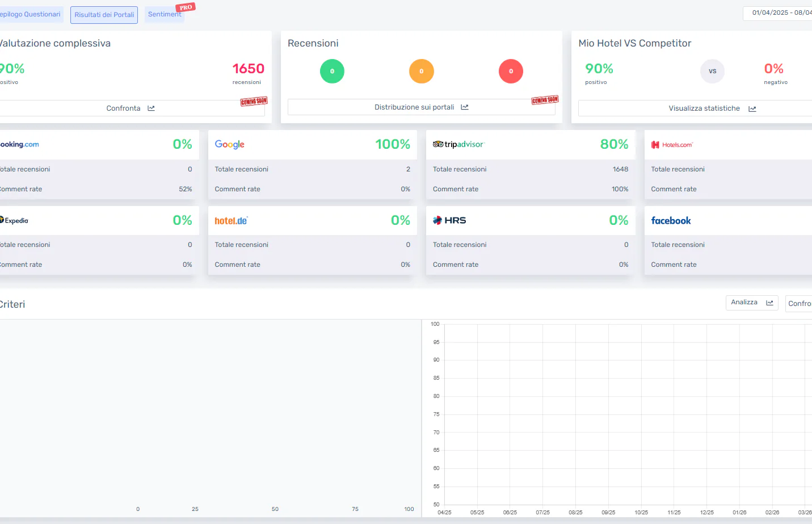Select the TripAdvisor portal logo
The image size is (812, 524).
tap(458, 144)
